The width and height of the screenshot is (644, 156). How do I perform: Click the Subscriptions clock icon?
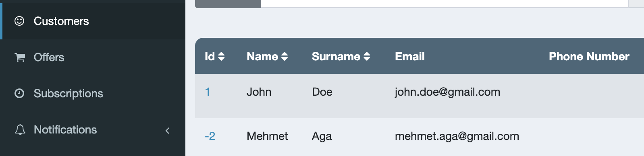click(19, 93)
